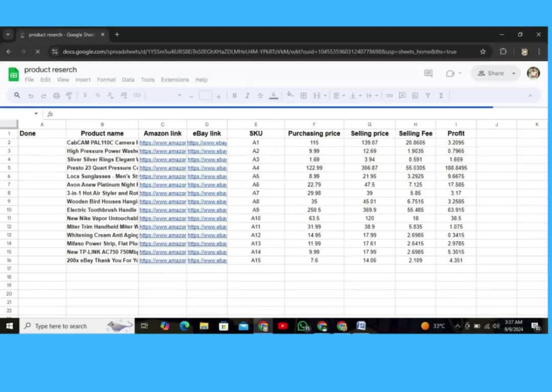This screenshot has width=552, height=392.
Task: Increase the font size
Action: pos(219,96)
